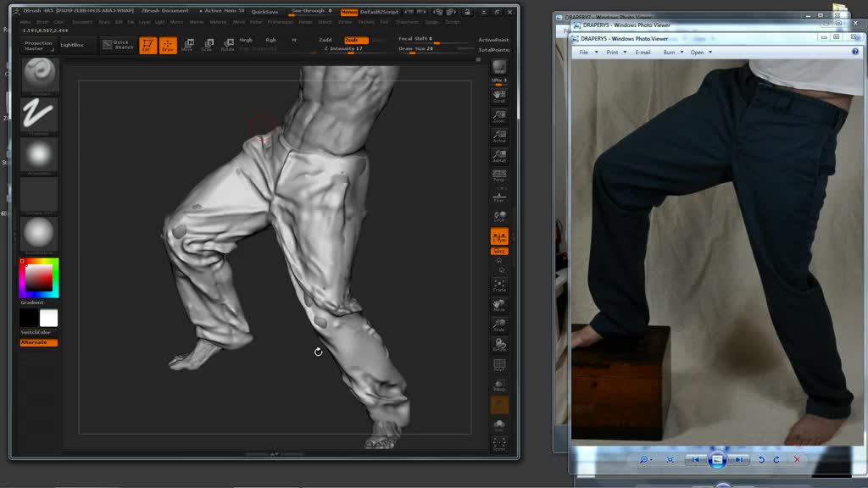This screenshot has width=868, height=488.
Task: Activate Edit mode in ZBrush
Action: [147, 45]
